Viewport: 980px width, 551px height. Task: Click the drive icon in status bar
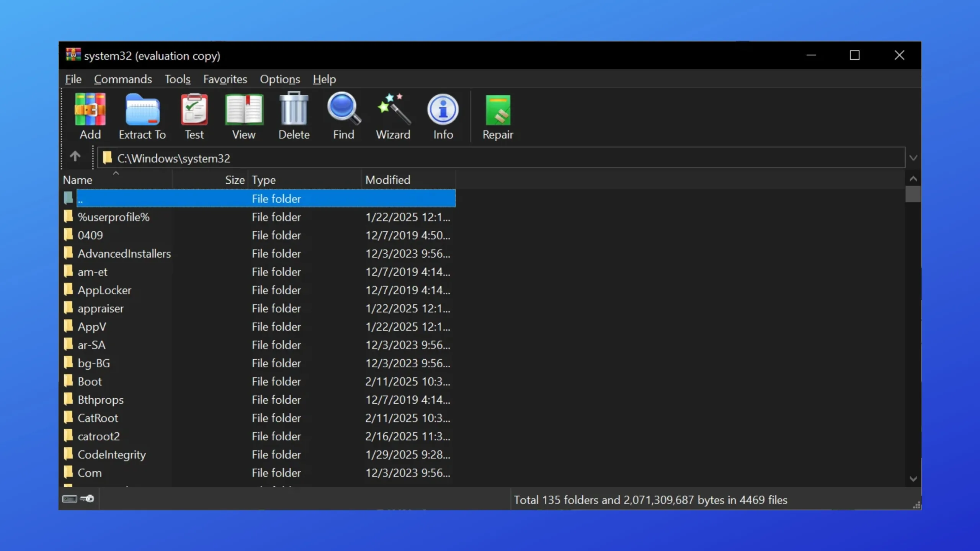(69, 499)
